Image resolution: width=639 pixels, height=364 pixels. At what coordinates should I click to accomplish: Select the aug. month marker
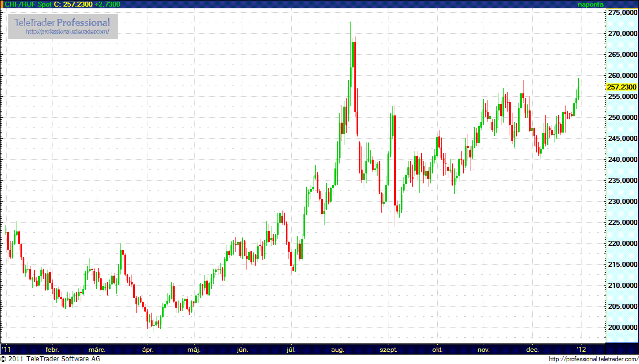338,350
